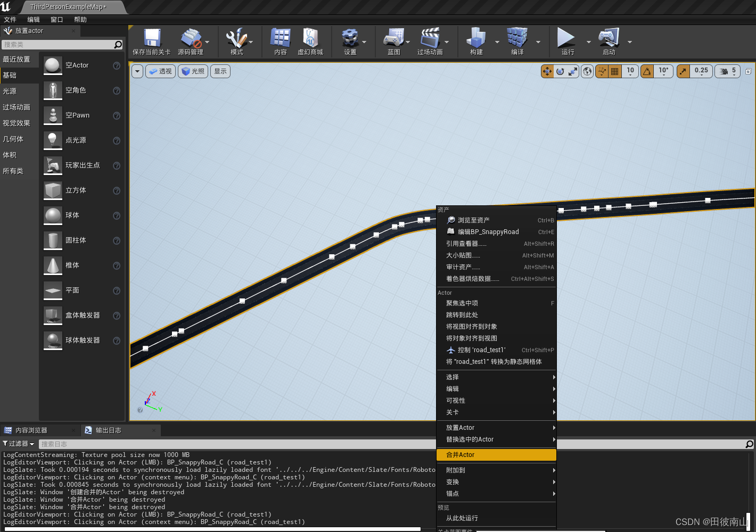Open the Window (窗口) menu
The image size is (756, 532).
pos(57,20)
